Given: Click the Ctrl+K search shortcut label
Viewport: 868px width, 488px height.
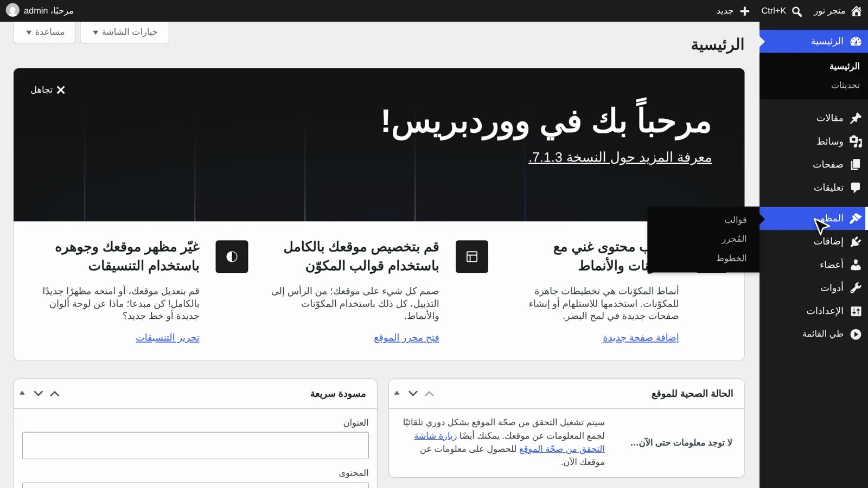Looking at the screenshot, I should tap(774, 11).
